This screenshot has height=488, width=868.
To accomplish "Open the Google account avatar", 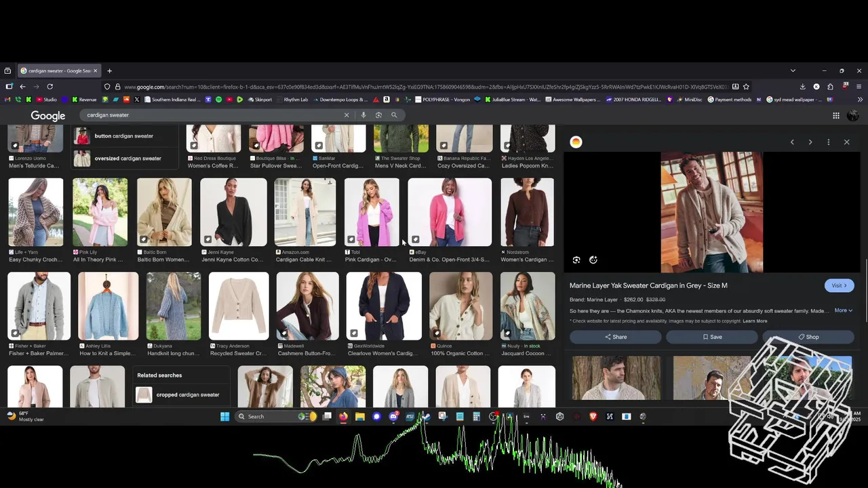I will pyautogui.click(x=853, y=116).
